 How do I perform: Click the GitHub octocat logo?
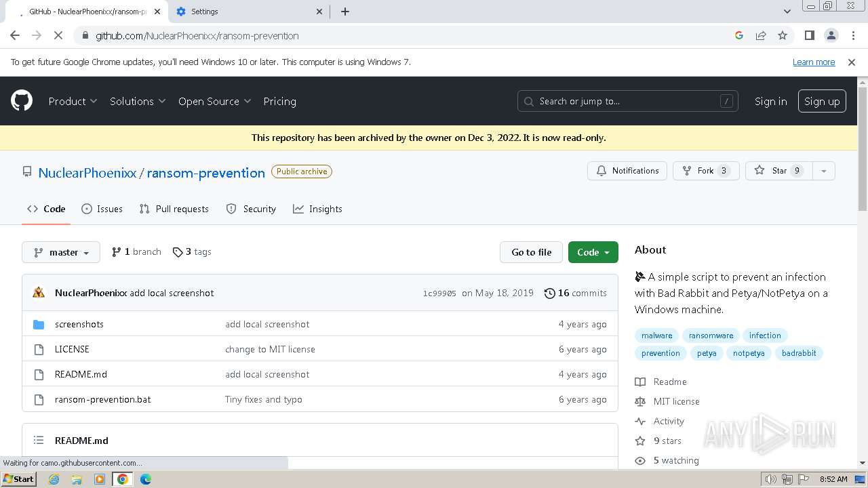pos(22,101)
